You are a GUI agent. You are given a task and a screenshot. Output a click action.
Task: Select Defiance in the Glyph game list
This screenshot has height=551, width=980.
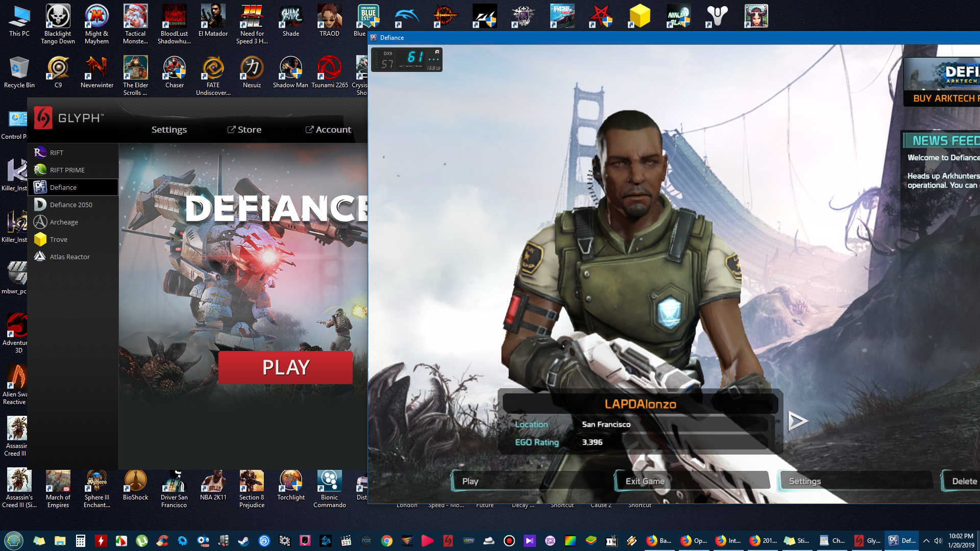click(72, 187)
